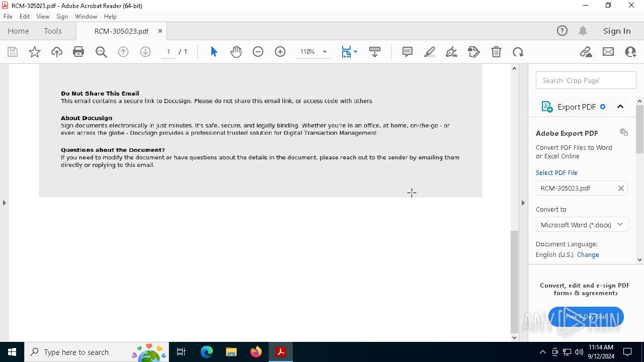This screenshot has height=362, width=644.
Task: Open the Help menu
Action: [x=110, y=17]
